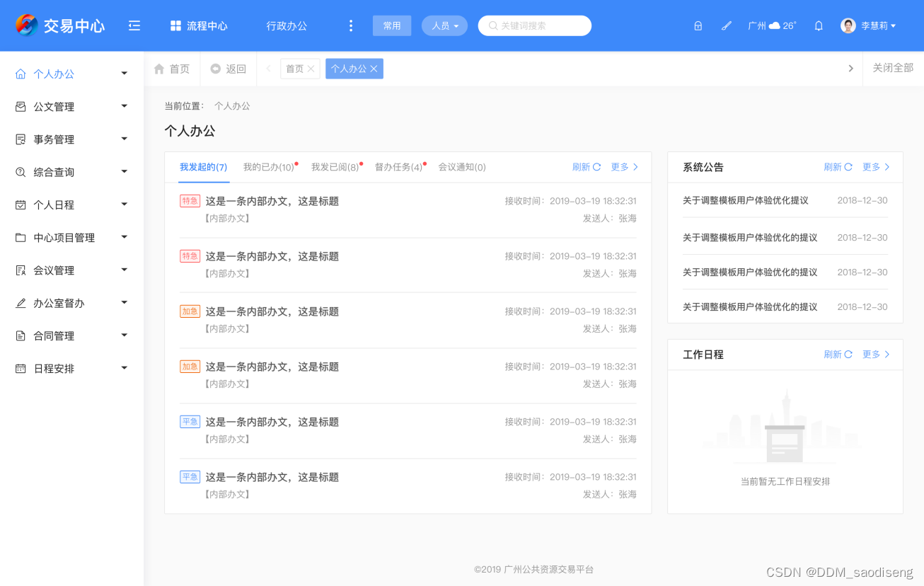Click the 综合查询 search icon in sidebar
This screenshot has width=924, height=586.
click(21, 172)
